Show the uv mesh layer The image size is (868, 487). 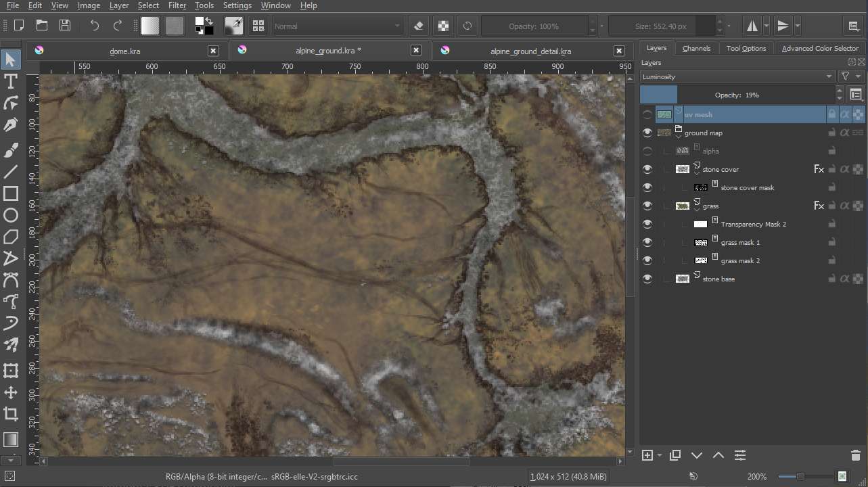click(647, 114)
